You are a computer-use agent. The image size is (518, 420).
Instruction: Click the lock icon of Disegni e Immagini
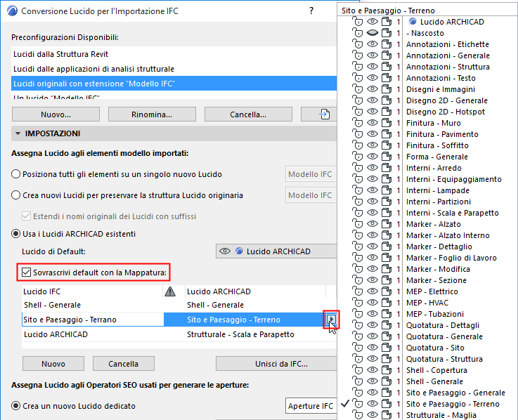(358, 88)
